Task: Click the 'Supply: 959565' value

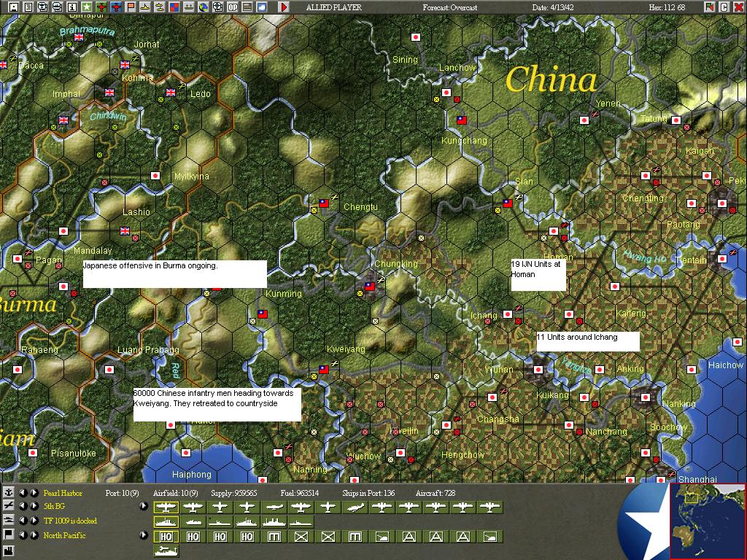Action: [x=234, y=493]
